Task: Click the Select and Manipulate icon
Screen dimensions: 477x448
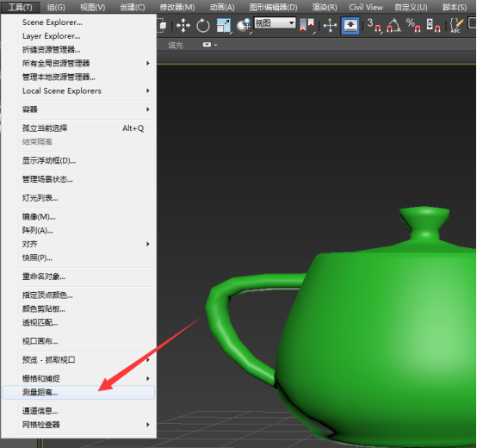Action: click(330, 26)
